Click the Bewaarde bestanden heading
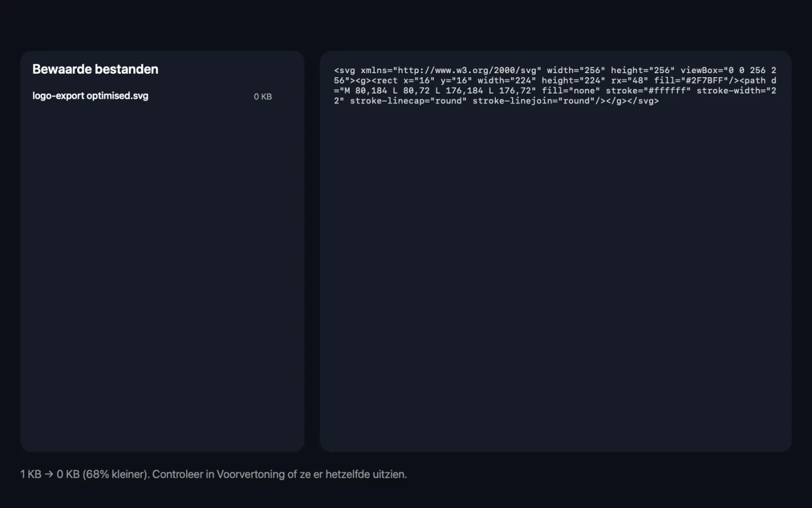Image resolution: width=812 pixels, height=508 pixels. [x=95, y=69]
